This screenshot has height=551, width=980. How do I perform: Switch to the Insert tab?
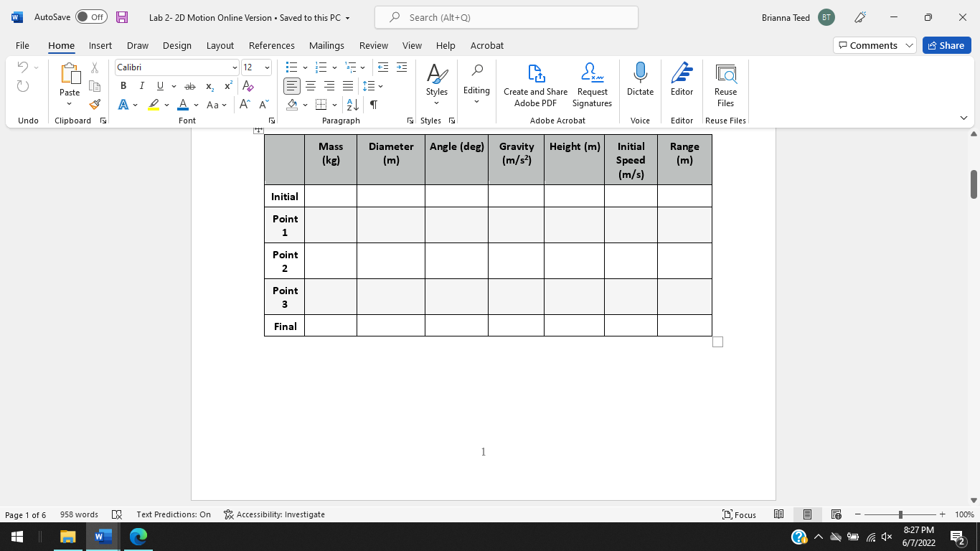100,45
